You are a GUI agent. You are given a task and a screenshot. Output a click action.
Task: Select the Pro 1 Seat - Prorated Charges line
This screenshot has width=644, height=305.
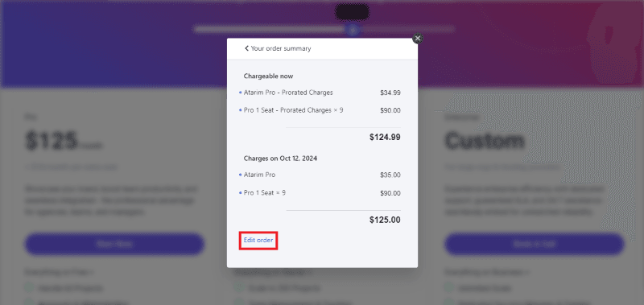pos(320,110)
